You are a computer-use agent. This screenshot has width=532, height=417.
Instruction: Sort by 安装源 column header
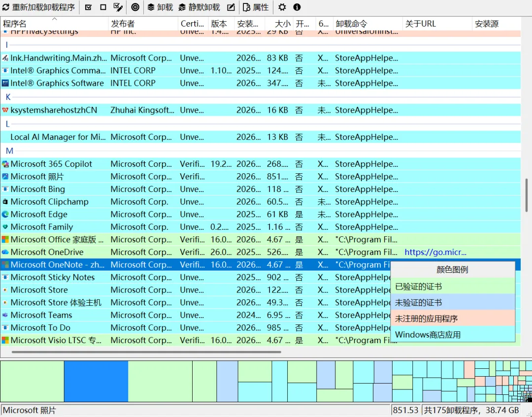[497, 24]
